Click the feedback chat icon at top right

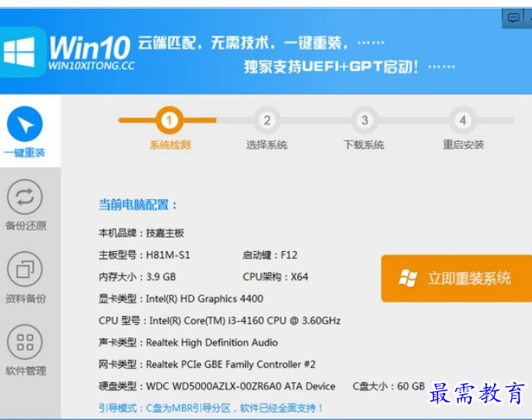pos(513,18)
